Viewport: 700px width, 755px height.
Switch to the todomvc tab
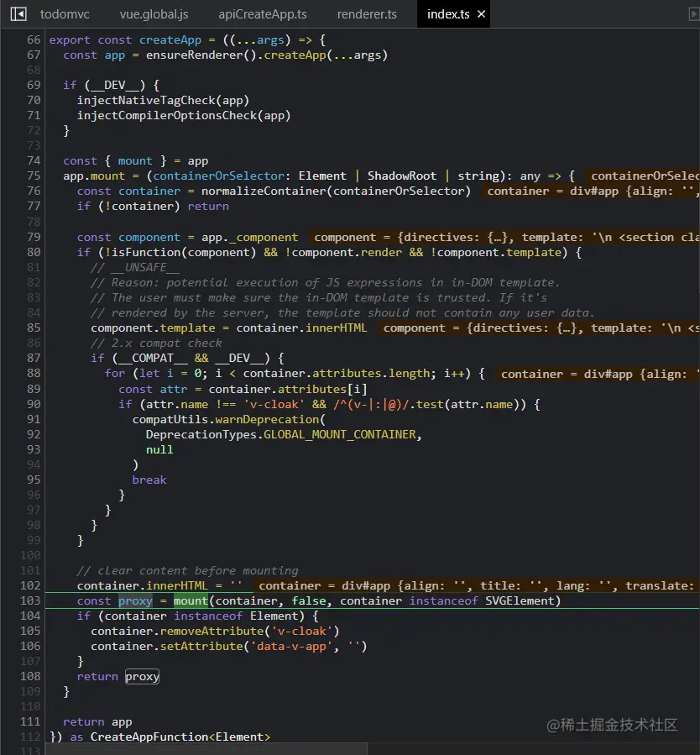click(x=65, y=14)
